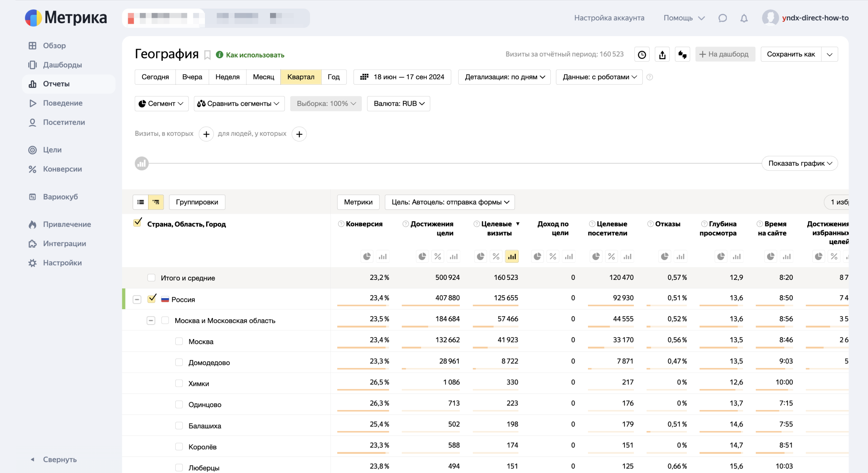868x473 pixels.
Task: Open the chat messages icon
Action: [722, 18]
